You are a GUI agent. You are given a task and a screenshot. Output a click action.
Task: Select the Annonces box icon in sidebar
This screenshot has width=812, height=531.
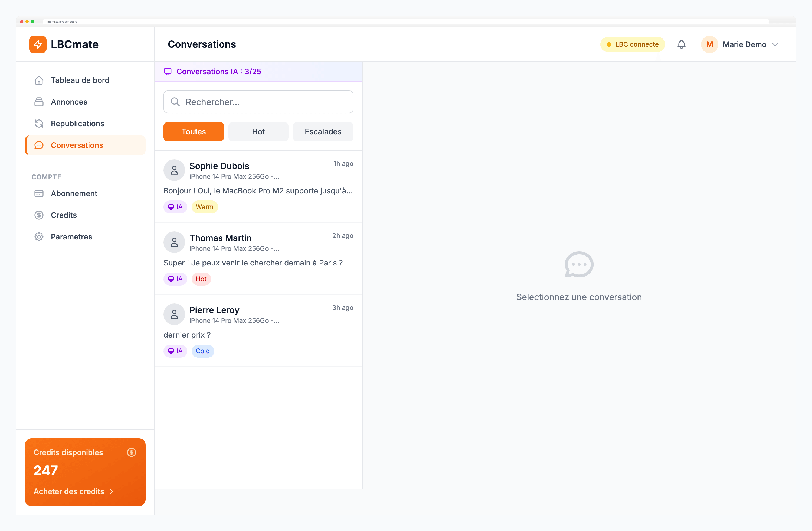click(x=39, y=102)
